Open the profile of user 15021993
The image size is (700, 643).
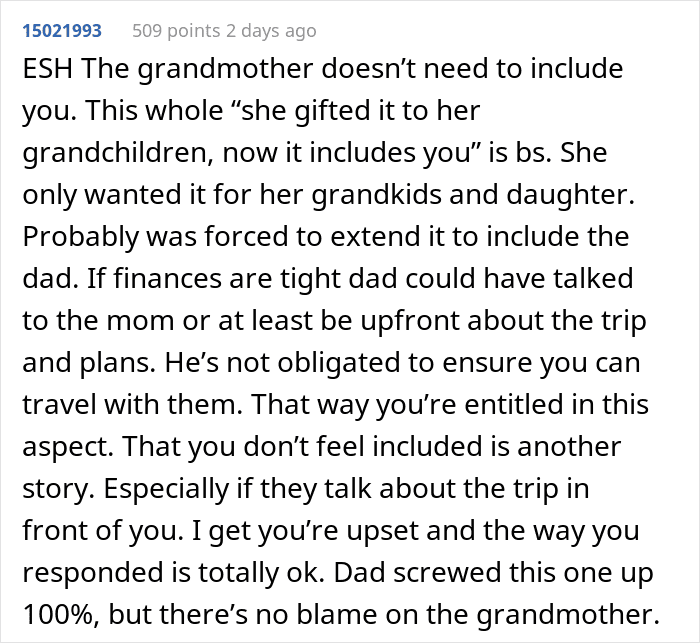(x=61, y=30)
